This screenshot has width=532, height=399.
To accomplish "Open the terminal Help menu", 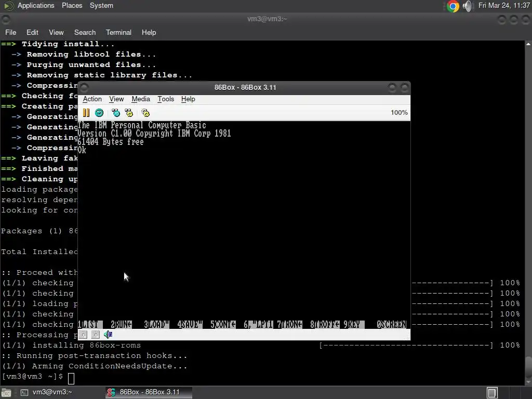I will (x=149, y=33).
